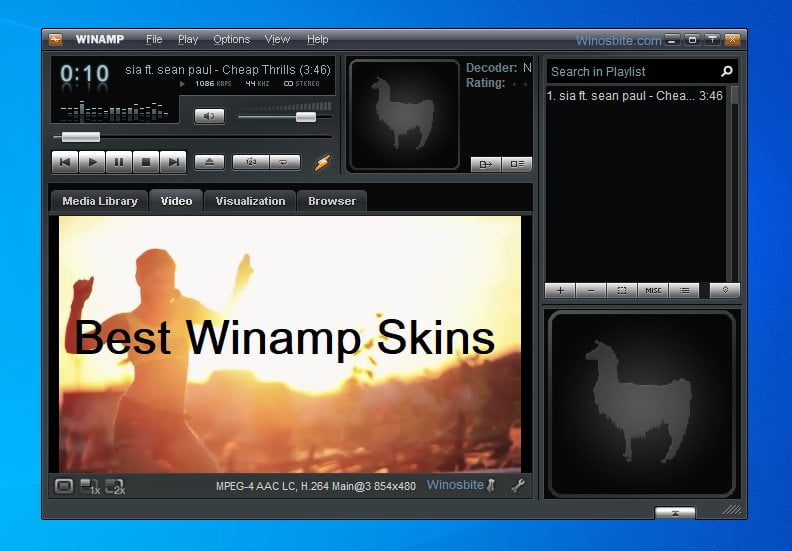Click the Search in Playlist field
This screenshot has height=551, width=792.
(633, 72)
